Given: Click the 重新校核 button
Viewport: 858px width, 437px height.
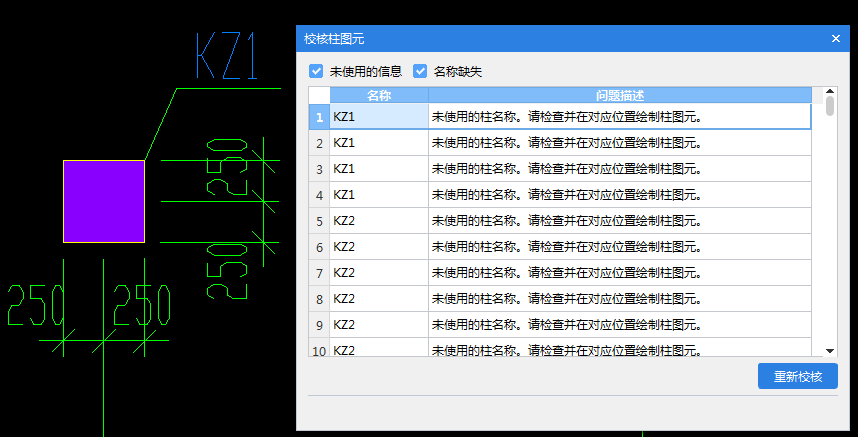Looking at the screenshot, I should pos(798,376).
